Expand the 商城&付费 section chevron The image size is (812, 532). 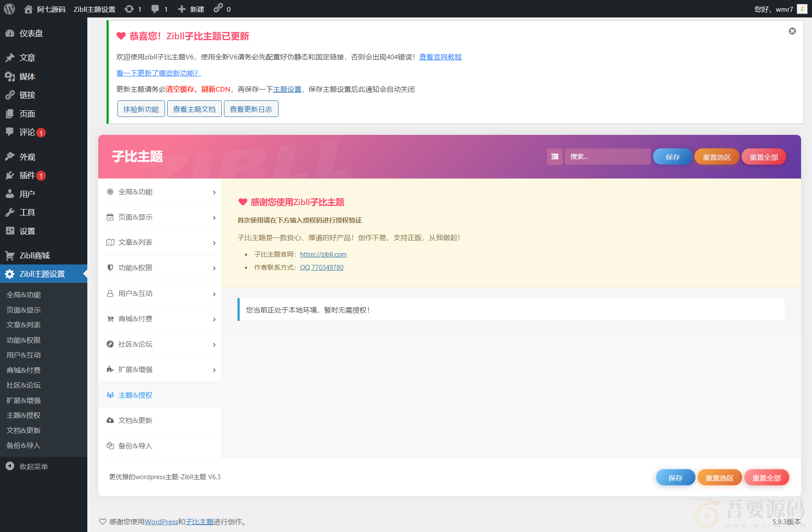(214, 319)
